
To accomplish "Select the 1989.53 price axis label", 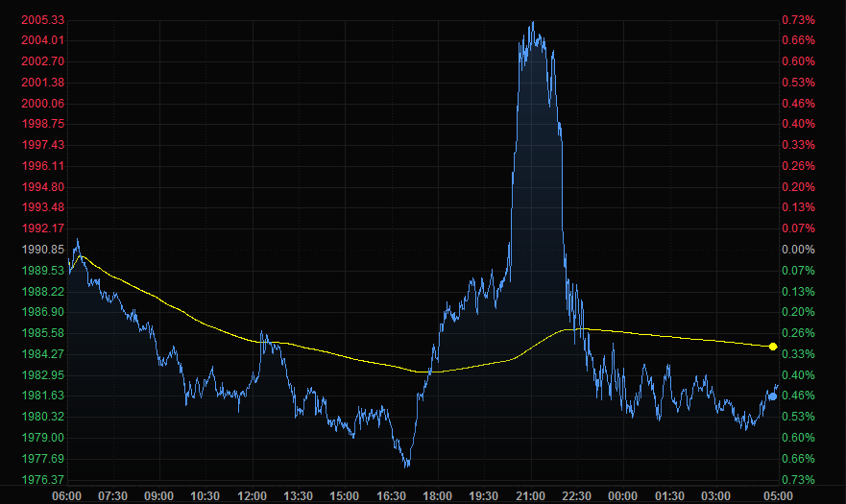I will 42,271.
